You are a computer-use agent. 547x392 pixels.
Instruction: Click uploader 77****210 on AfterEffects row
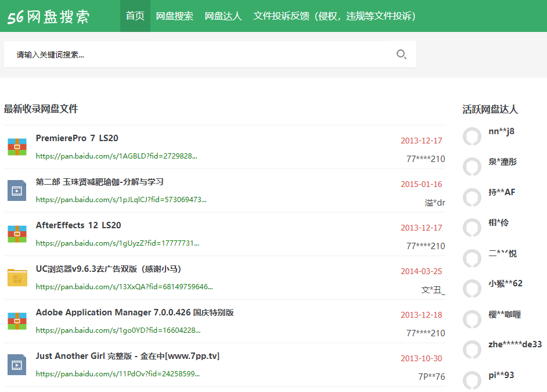coord(426,246)
